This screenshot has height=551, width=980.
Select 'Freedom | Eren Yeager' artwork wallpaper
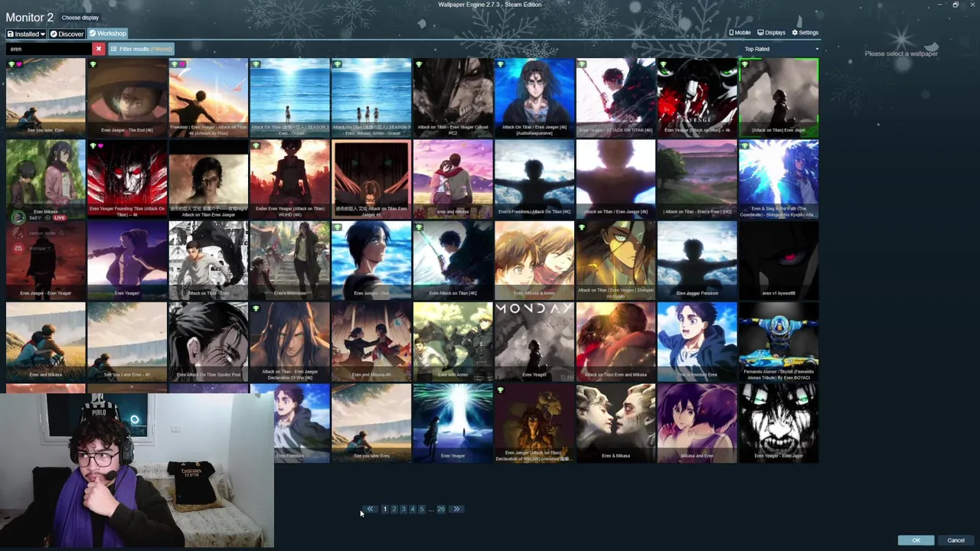pyautogui.click(x=208, y=98)
